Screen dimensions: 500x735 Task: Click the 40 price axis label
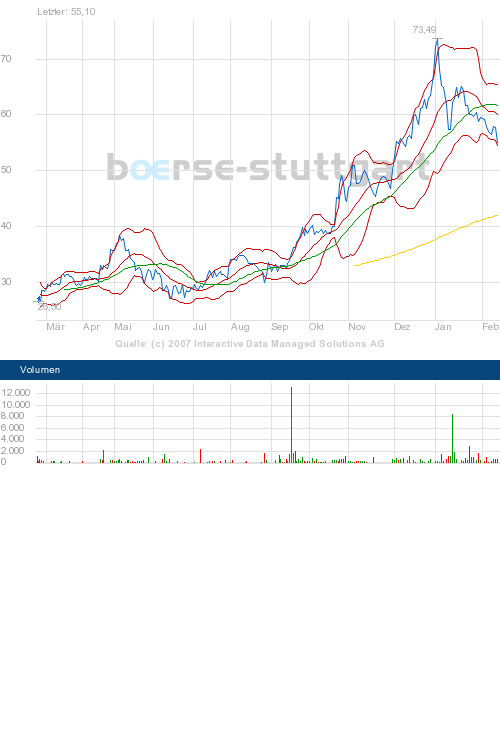click(x=6, y=225)
